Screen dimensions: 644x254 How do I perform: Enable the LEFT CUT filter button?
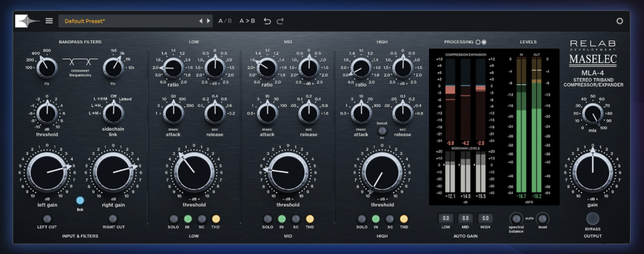coord(47,218)
